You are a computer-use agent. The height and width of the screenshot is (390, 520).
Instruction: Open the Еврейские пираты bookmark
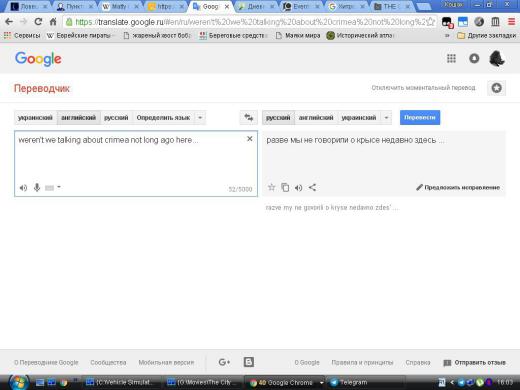click(x=79, y=35)
